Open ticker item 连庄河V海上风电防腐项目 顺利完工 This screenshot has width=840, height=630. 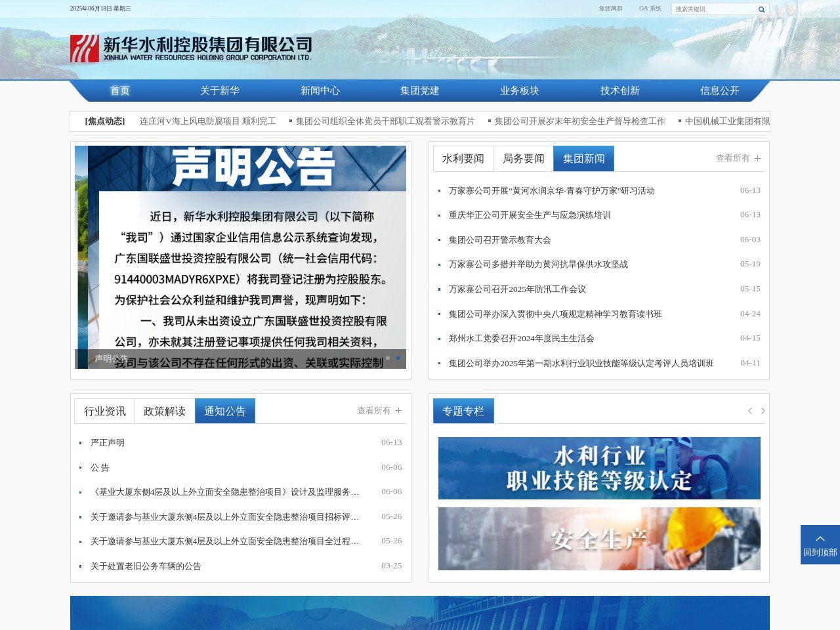pyautogui.click(x=208, y=121)
